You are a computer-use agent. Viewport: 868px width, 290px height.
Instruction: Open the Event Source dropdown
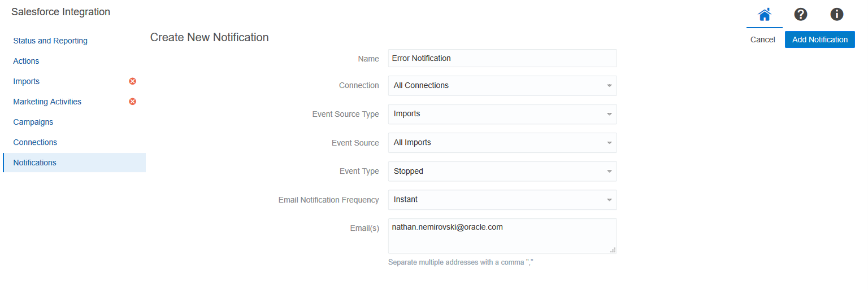click(502, 143)
